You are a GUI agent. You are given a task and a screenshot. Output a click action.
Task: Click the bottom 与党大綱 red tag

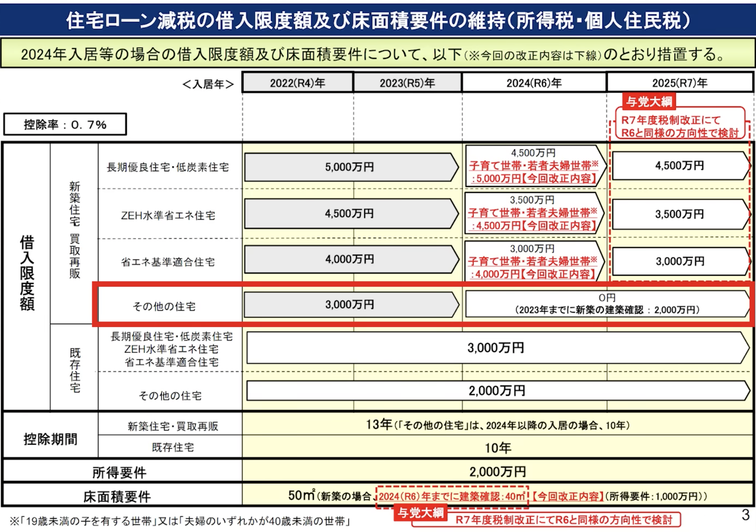[x=420, y=513]
